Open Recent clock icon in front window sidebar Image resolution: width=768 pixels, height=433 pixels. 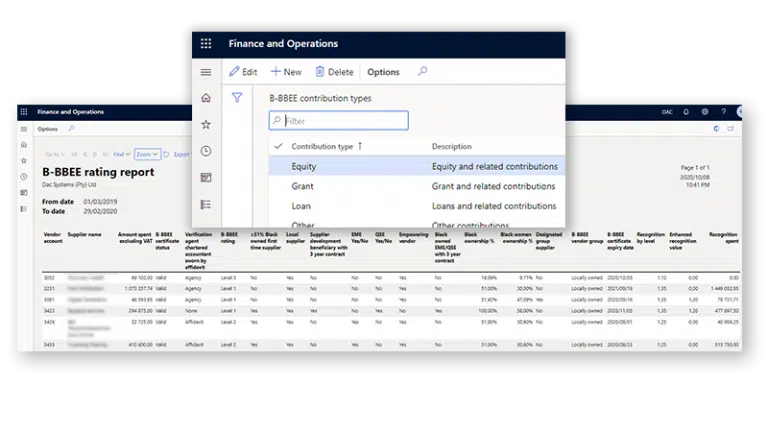[x=206, y=151]
